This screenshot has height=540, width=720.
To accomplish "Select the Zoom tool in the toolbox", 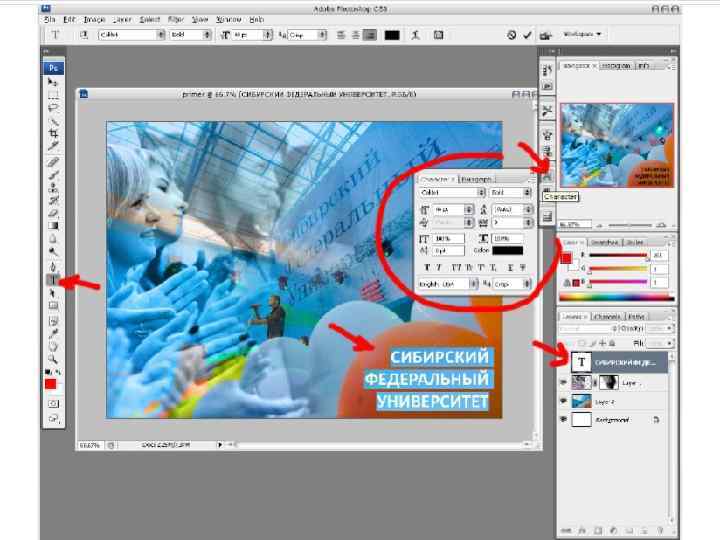I will (53, 359).
